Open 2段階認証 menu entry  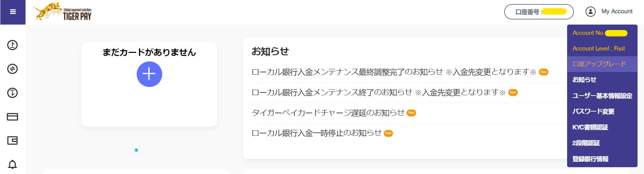(586, 143)
